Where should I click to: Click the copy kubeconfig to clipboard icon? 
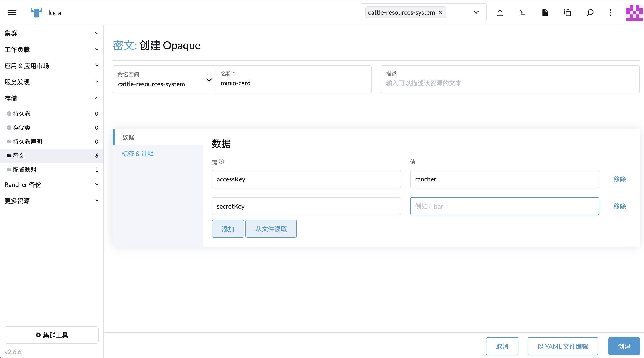(567, 12)
